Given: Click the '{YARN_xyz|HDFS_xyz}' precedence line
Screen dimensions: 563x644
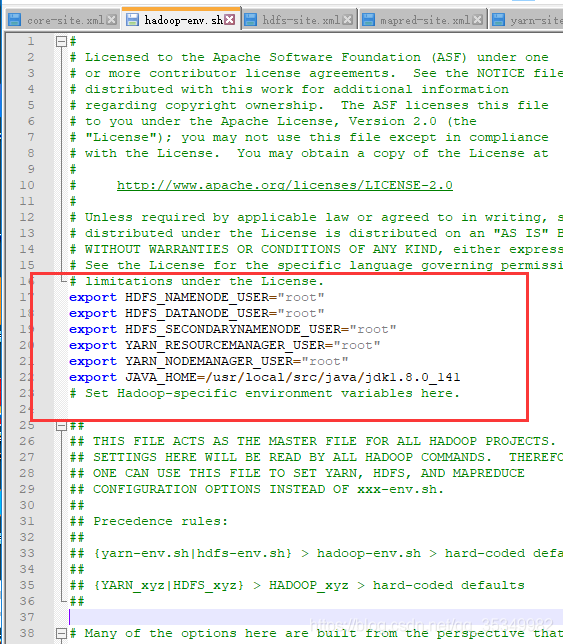Looking at the screenshot, I should pos(297,585).
